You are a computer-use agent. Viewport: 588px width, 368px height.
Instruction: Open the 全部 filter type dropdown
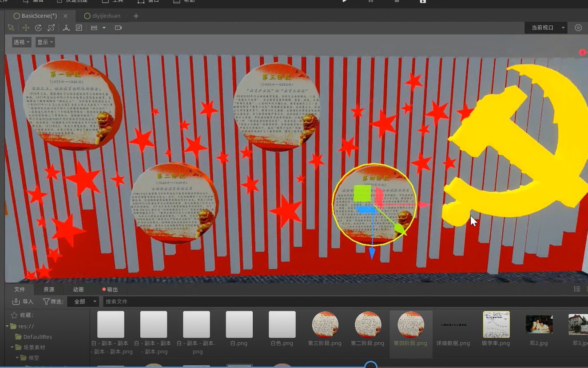83,301
